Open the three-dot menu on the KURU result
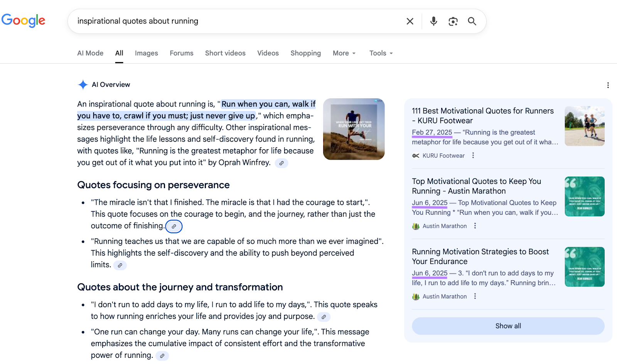617x364 pixels. tap(473, 155)
